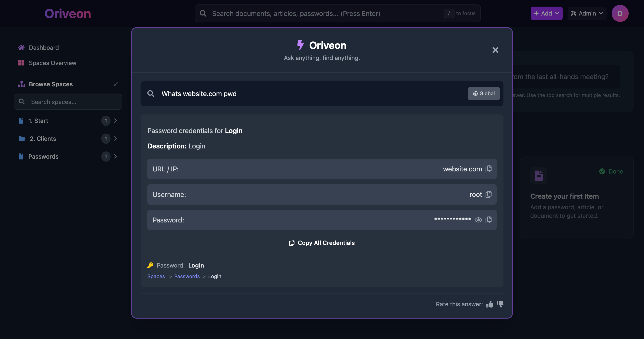The image size is (644, 339).
Task: Click the magnifier in Search spaces field
Action: point(22,102)
